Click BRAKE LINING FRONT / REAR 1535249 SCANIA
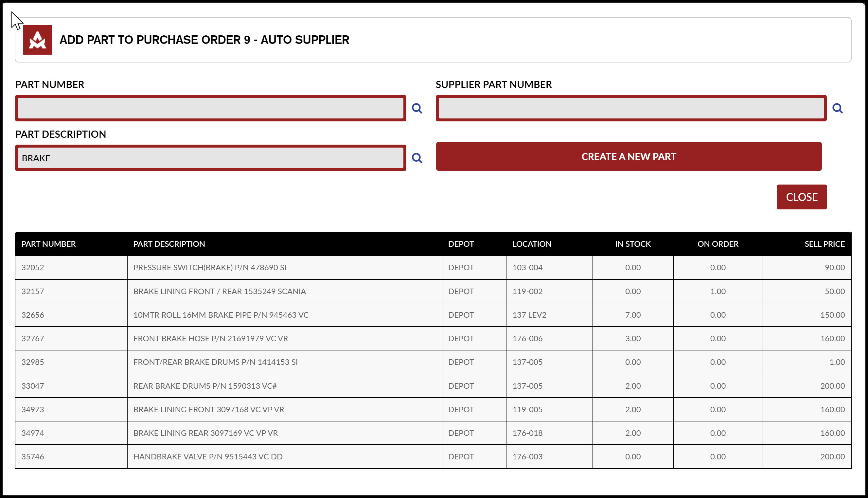This screenshot has height=498, width=868. point(220,292)
